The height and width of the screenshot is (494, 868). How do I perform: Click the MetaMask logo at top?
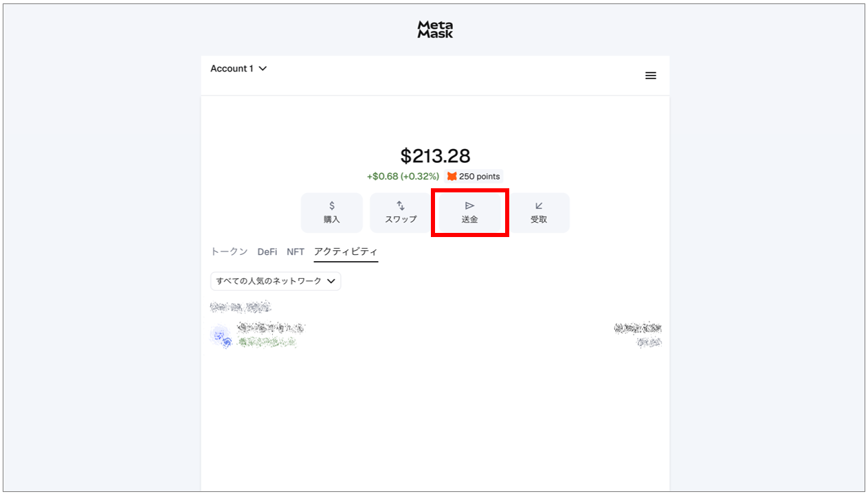tap(435, 30)
